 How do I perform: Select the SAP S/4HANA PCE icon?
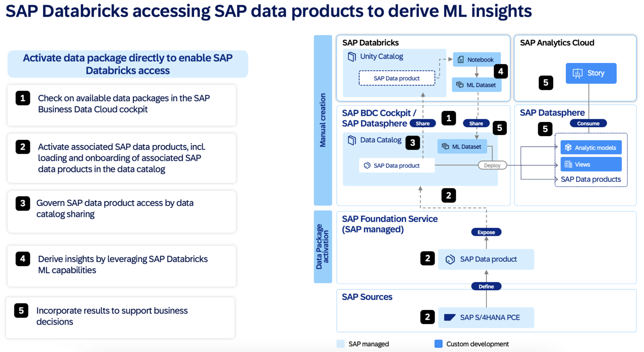[x=449, y=317]
